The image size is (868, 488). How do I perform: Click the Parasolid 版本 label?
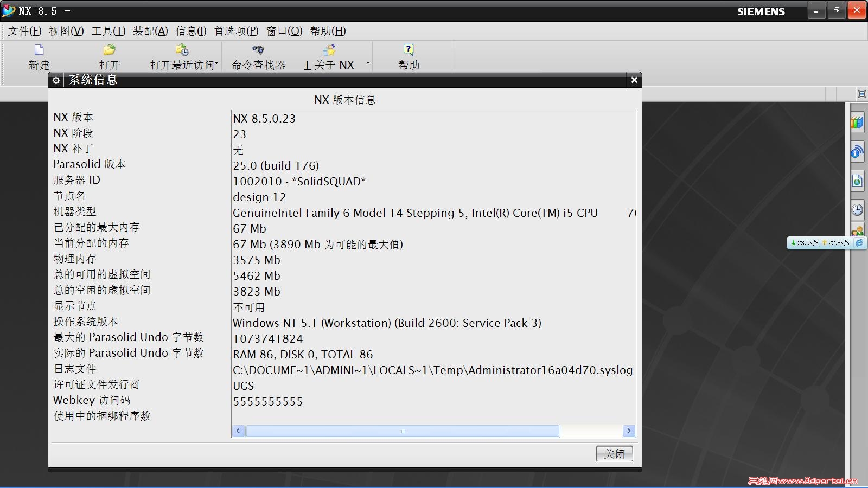90,164
